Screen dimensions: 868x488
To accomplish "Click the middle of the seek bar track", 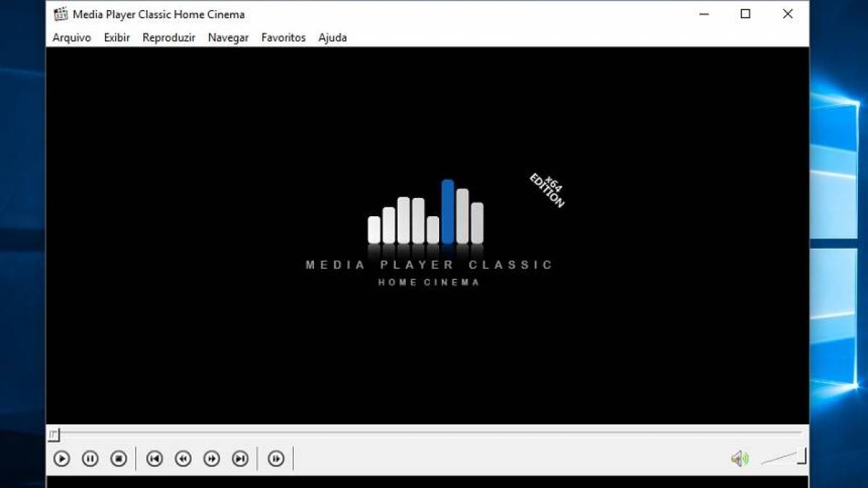I will [427, 432].
